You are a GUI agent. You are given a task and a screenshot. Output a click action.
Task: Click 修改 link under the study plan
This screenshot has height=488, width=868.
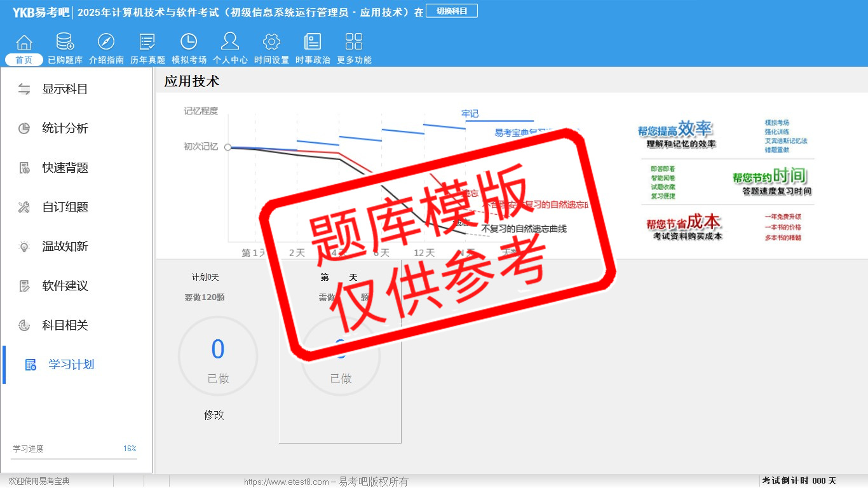point(214,415)
